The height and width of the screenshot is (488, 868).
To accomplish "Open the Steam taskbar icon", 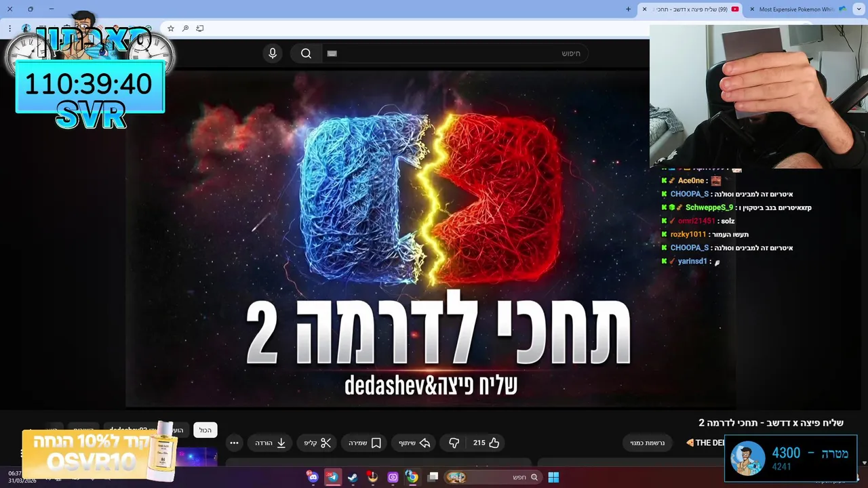I will (353, 477).
